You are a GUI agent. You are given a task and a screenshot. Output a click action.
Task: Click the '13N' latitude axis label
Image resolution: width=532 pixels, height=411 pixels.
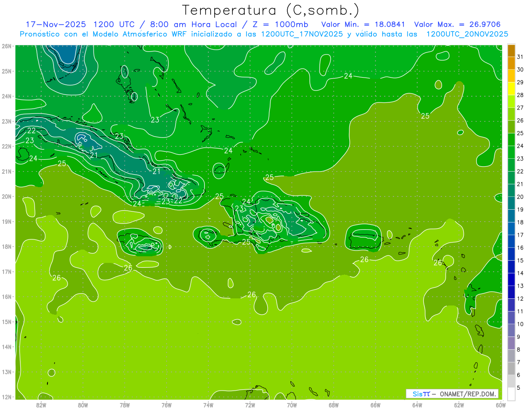[x=7, y=372]
